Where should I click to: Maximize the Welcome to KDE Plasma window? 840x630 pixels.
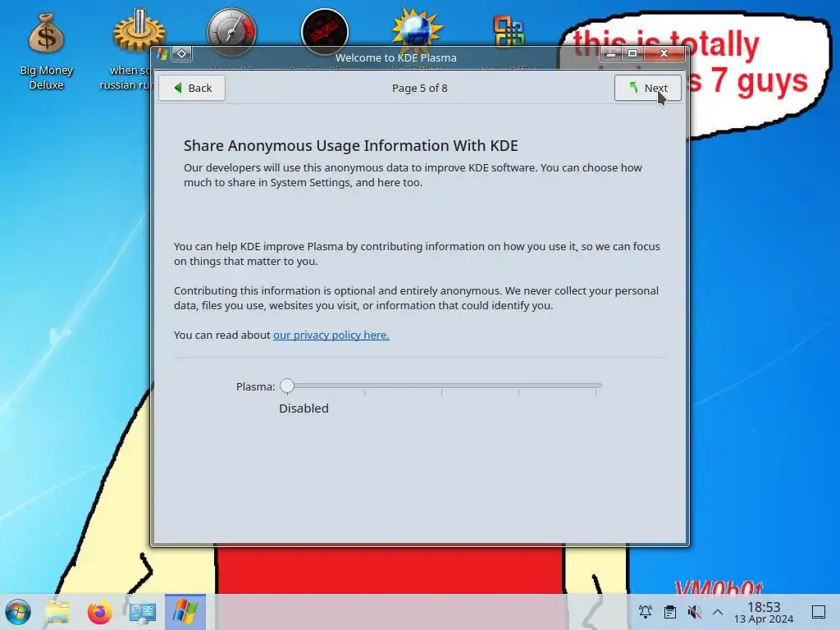632,53
